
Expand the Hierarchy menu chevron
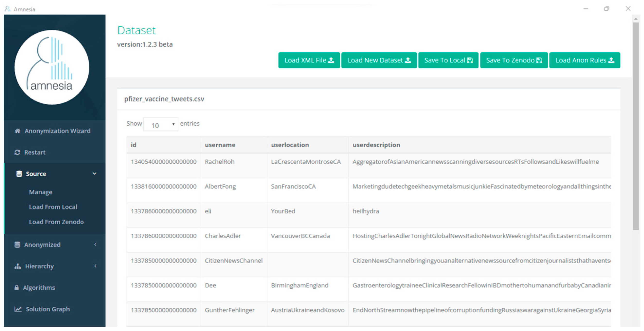pyautogui.click(x=95, y=266)
